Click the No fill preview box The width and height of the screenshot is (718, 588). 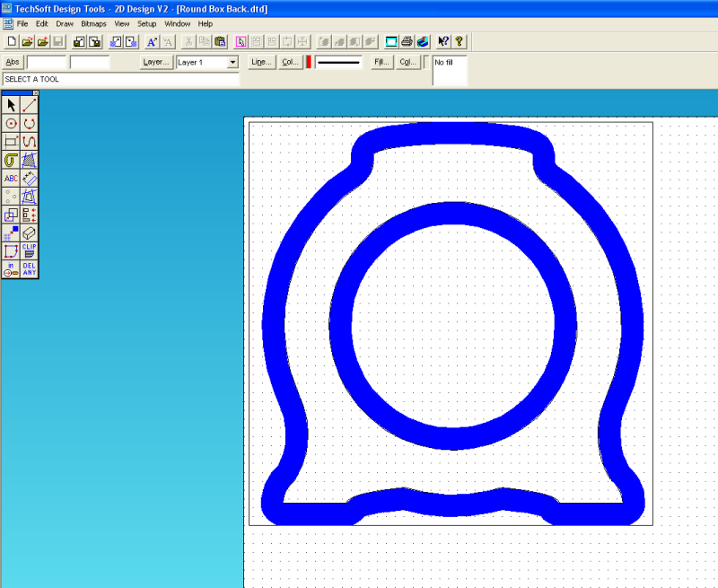point(450,70)
